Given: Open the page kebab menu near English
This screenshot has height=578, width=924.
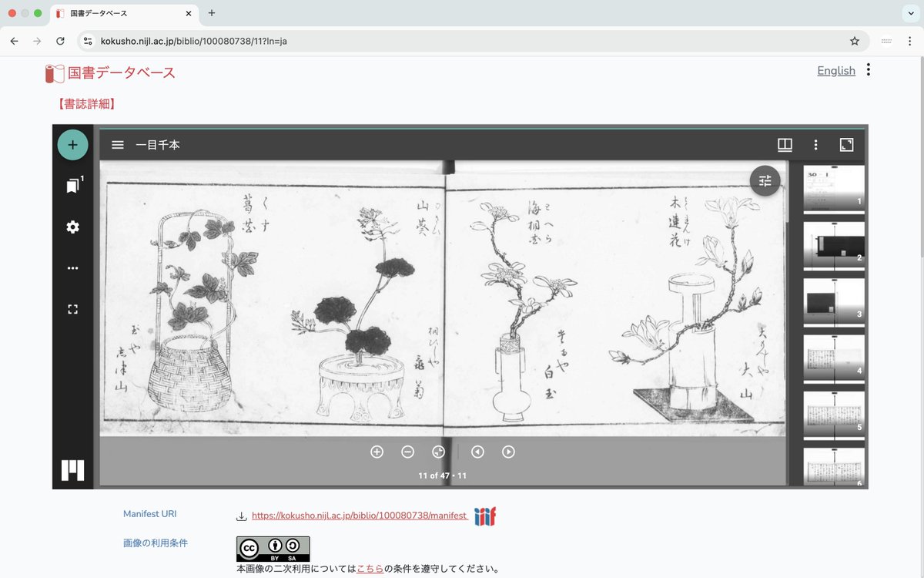Looking at the screenshot, I should pos(869,70).
